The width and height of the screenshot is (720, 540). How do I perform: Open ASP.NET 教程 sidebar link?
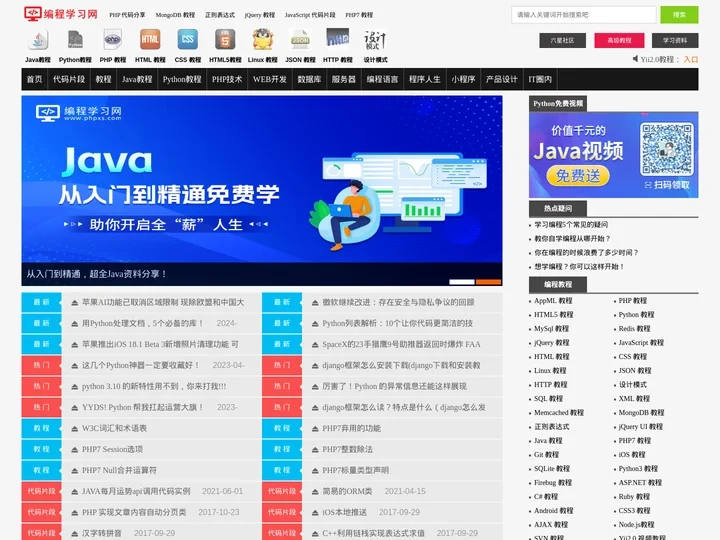pyautogui.click(x=640, y=483)
